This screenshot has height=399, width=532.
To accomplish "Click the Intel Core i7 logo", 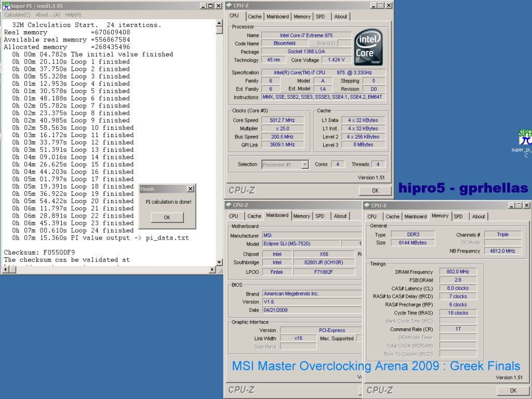I will coord(368,47).
